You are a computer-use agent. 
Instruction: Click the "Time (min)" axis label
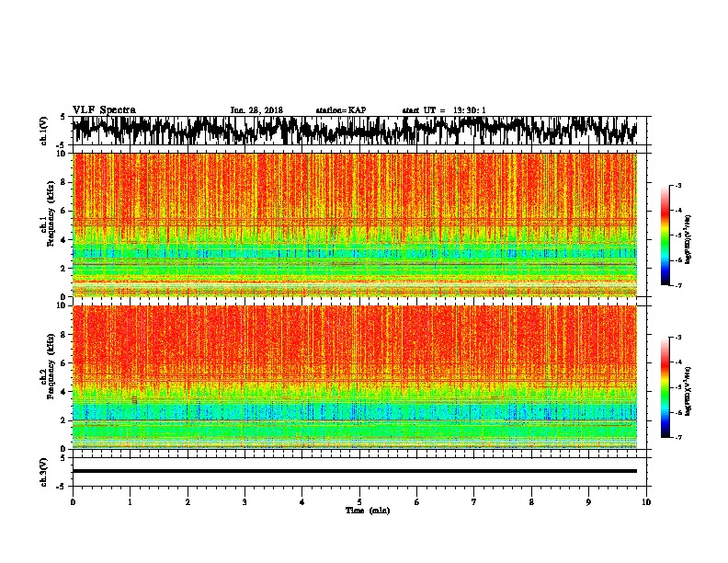coord(368,511)
